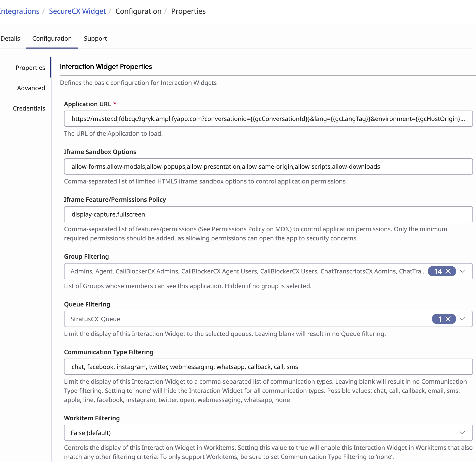476x462 pixels.
Task: Click the 14 selected groups count badge
Action: click(438, 271)
